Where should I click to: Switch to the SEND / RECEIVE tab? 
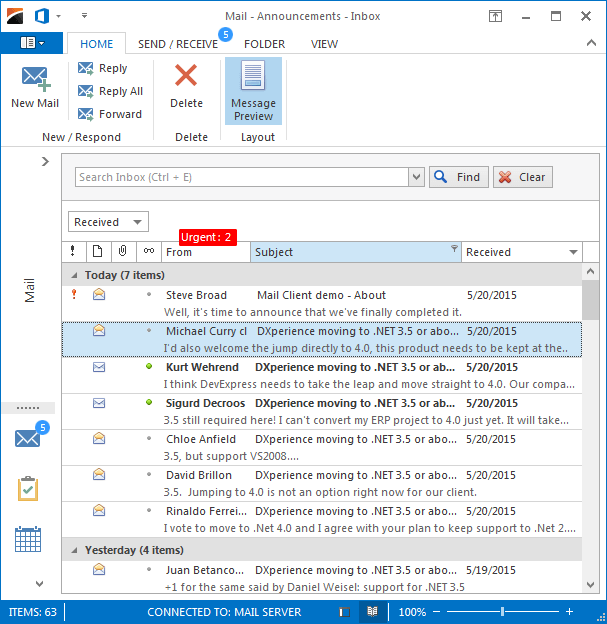pos(177,44)
